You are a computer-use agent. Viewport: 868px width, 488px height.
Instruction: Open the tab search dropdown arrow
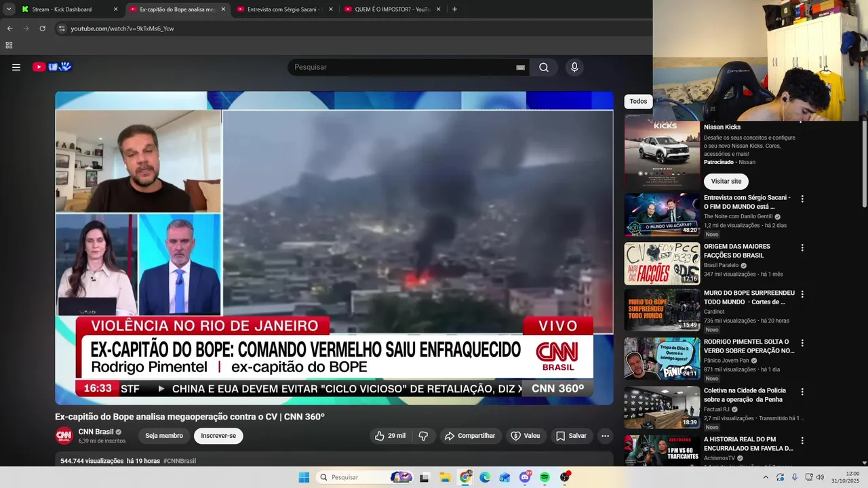(x=9, y=9)
